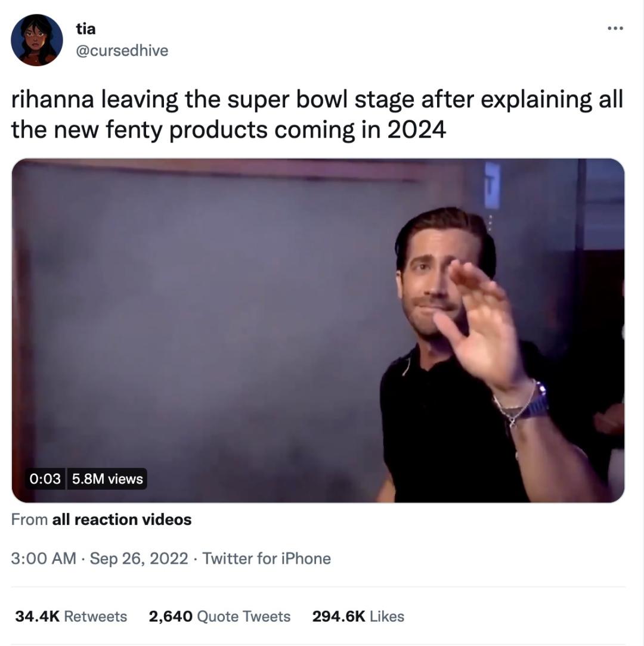Open the "Twitter for iPhone" source link
The image size is (644, 646).
coord(266,558)
